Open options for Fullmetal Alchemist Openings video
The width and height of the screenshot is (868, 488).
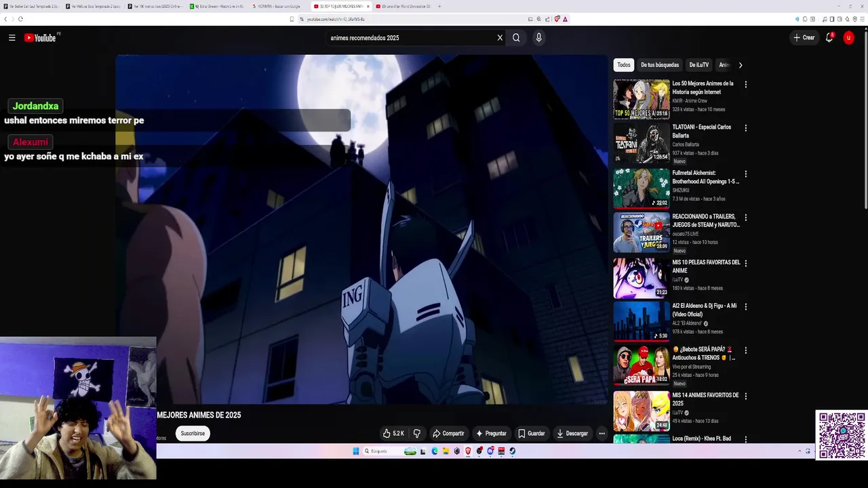(x=745, y=174)
